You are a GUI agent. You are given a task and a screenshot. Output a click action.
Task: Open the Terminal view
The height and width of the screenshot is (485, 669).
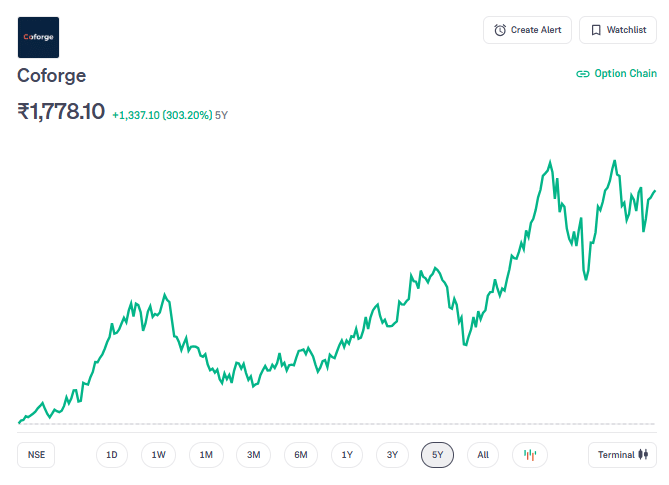(622, 455)
